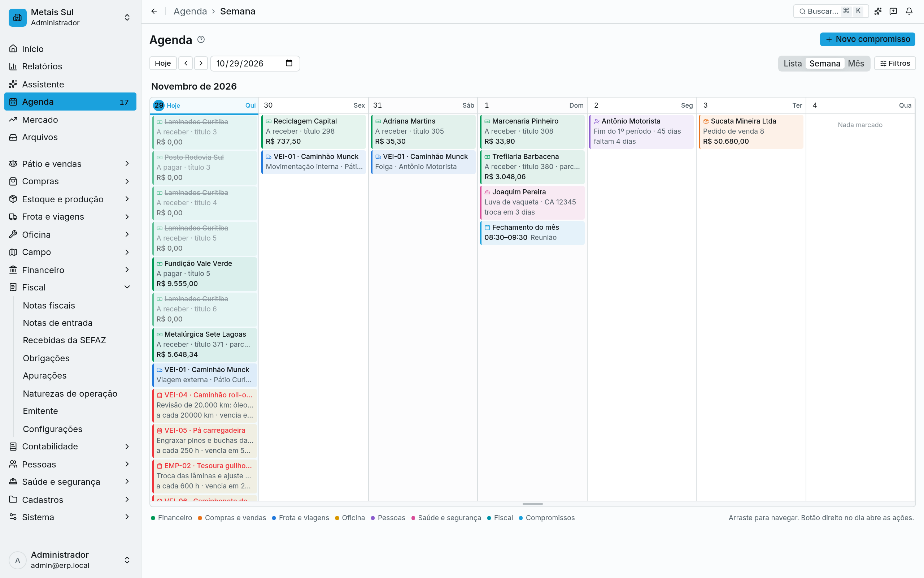Expand Frota e viagens chevron
The image size is (924, 578).
(127, 217)
